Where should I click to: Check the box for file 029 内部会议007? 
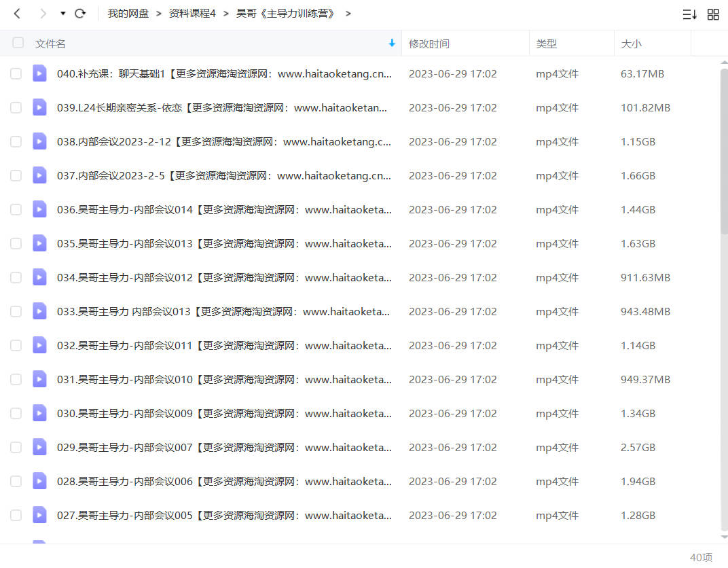coord(16,447)
